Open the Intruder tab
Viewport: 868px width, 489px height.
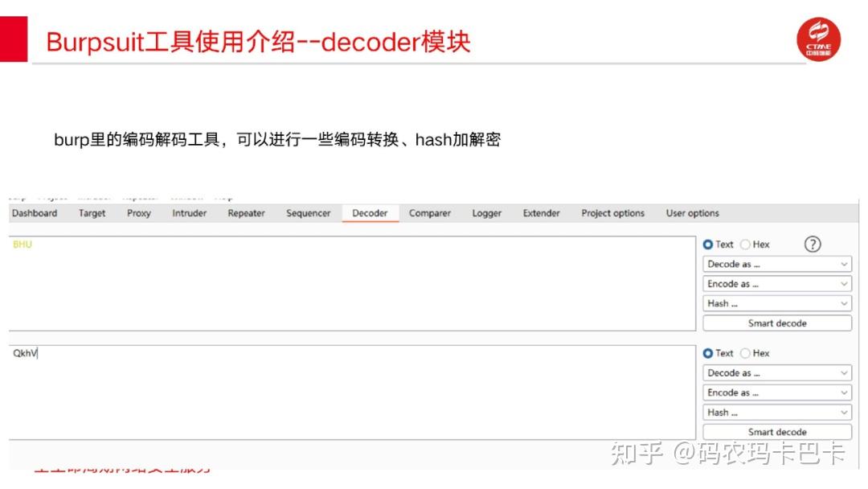click(x=190, y=213)
